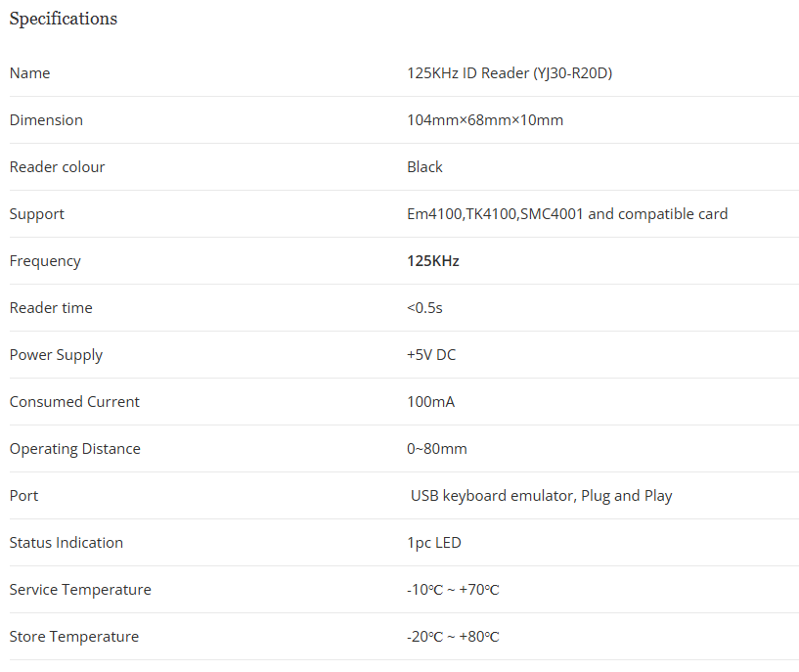Screen dimensions: 799x672
Task: Click the Reader time label
Action: [51, 308]
